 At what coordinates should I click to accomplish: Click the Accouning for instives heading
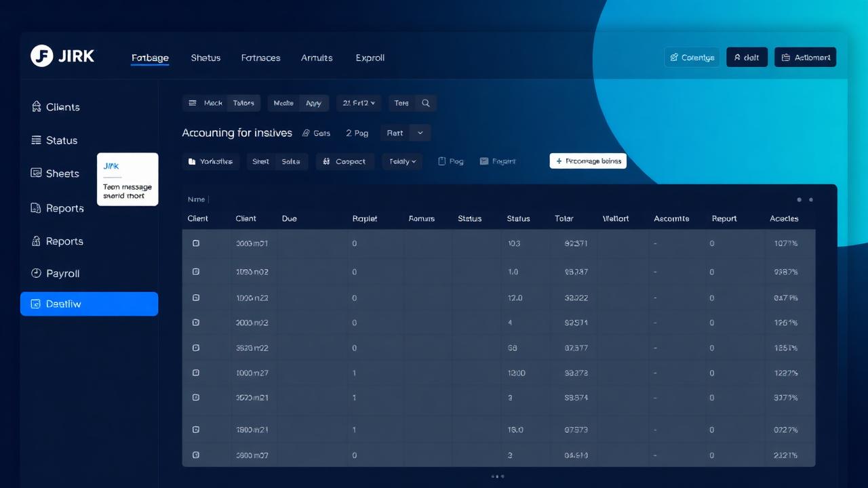(237, 133)
